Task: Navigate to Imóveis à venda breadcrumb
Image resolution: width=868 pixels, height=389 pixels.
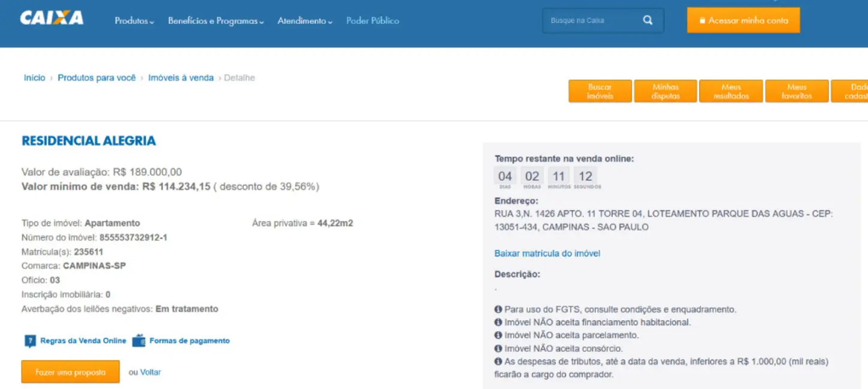Action: [x=181, y=78]
